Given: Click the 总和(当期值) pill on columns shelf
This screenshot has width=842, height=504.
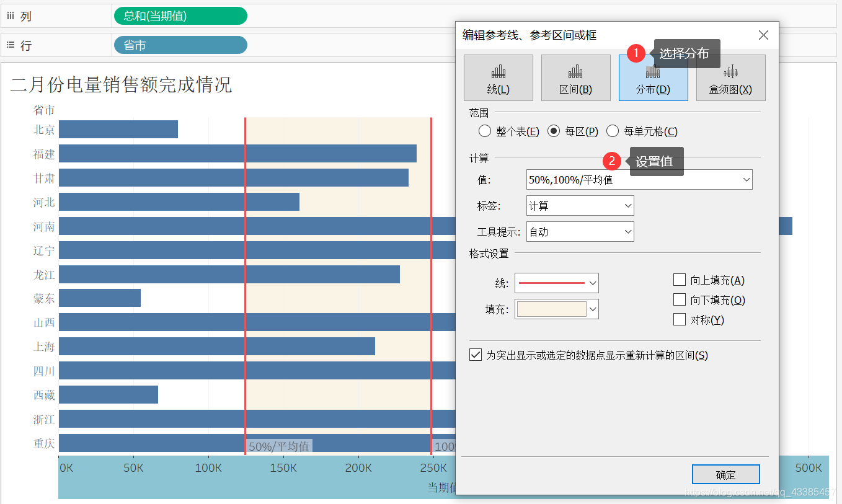Looking at the screenshot, I should click(x=180, y=16).
